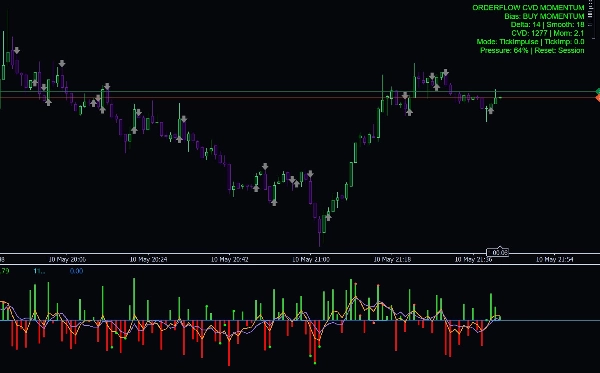The height and width of the screenshot is (373, 600).
Task: Click the TickImp: 0.0 value
Action: click(564, 42)
